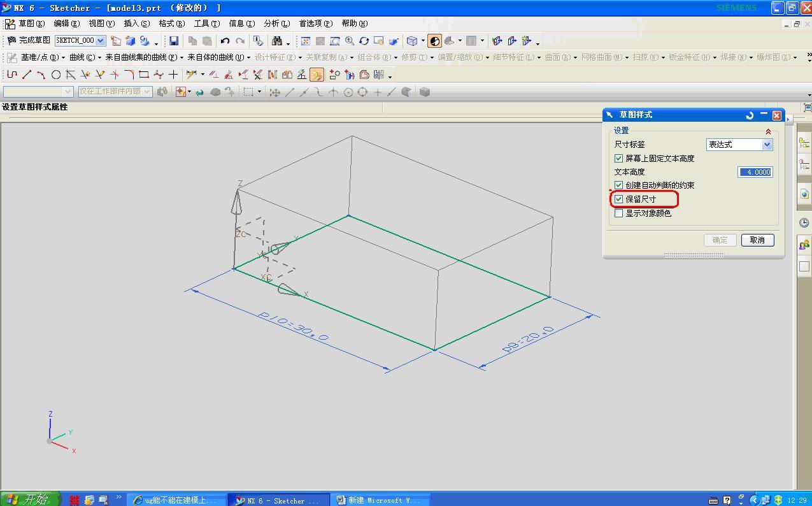Click the Windows 开始 Start button
Image resolution: width=812 pixels, height=506 pixels.
pos(30,500)
